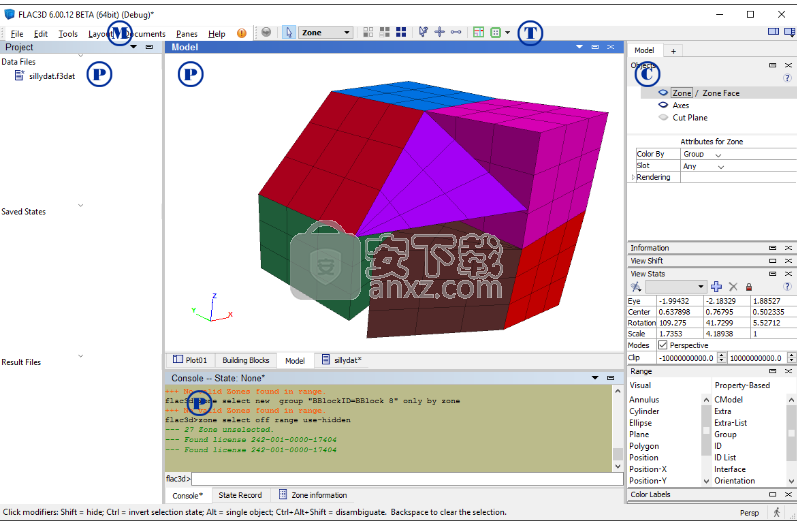
Task: Collapse the Result Files section chevron
Action: [x=80, y=356]
